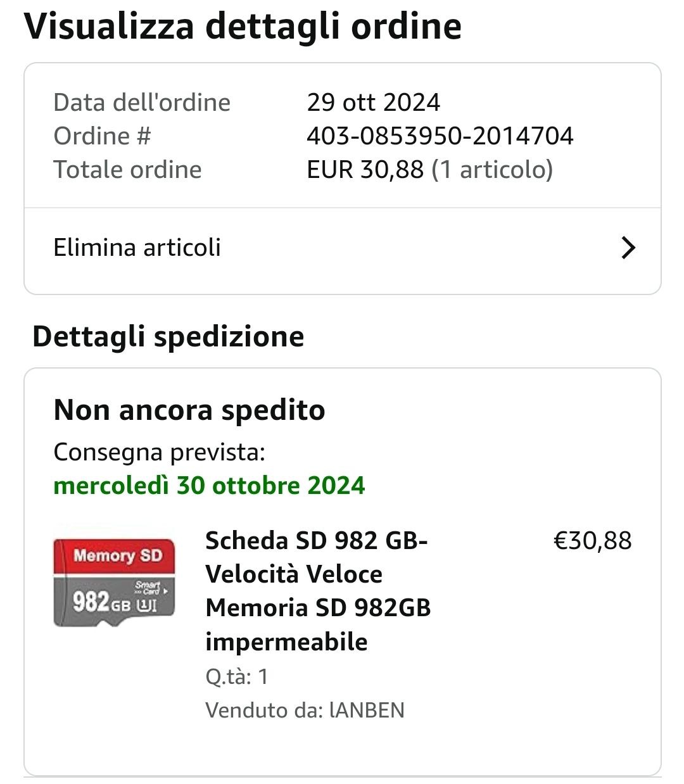
Task: Open the Elimina articoli option
Action: [137, 248]
